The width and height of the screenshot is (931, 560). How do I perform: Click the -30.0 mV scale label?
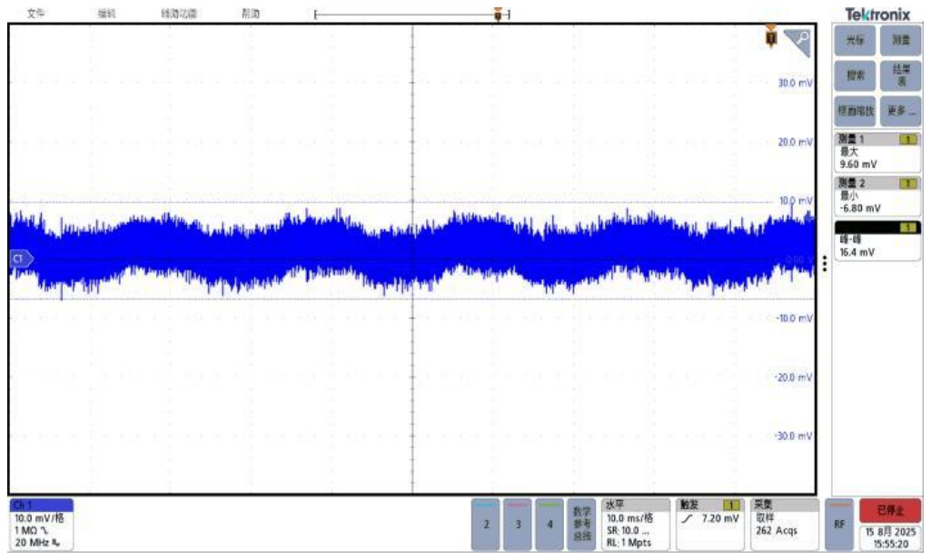[794, 436]
